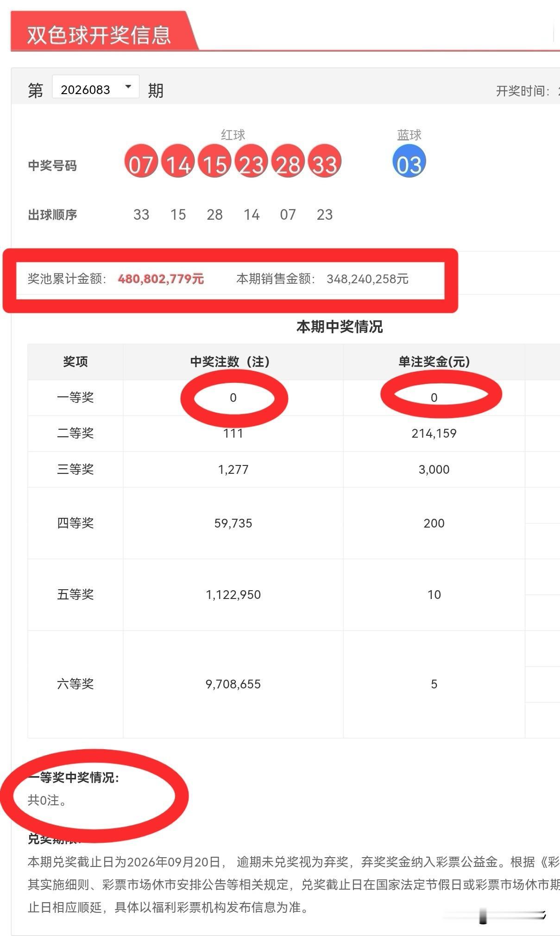Click the 五等奖 row label

pyautogui.click(x=76, y=594)
